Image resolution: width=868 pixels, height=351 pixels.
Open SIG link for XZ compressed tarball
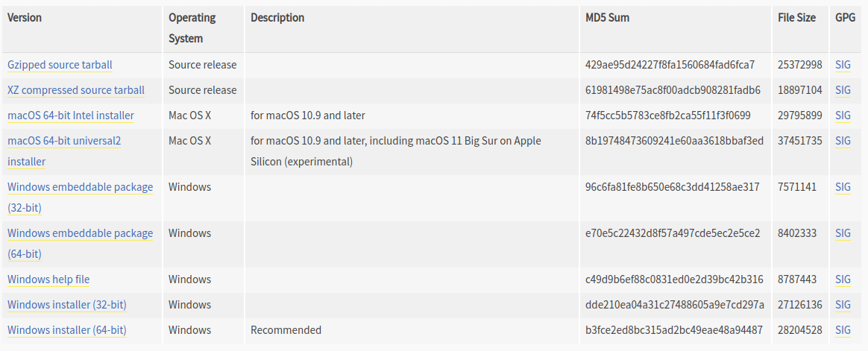click(843, 90)
